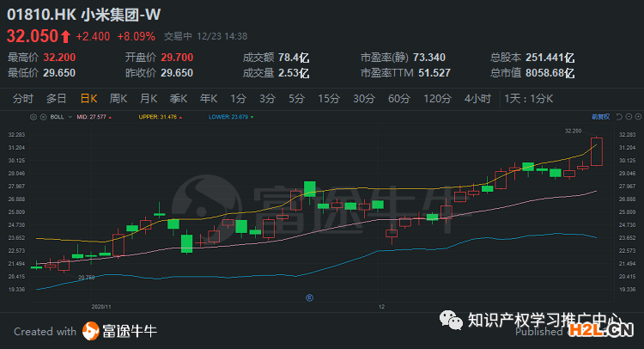Click the WeChat icon beside 知识产权学习推广中心

click(x=451, y=320)
